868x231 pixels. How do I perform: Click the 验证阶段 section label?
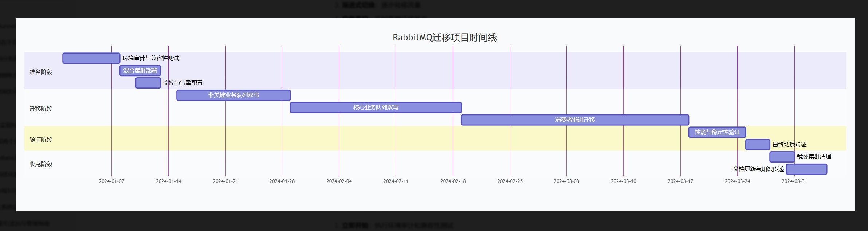tap(41, 140)
